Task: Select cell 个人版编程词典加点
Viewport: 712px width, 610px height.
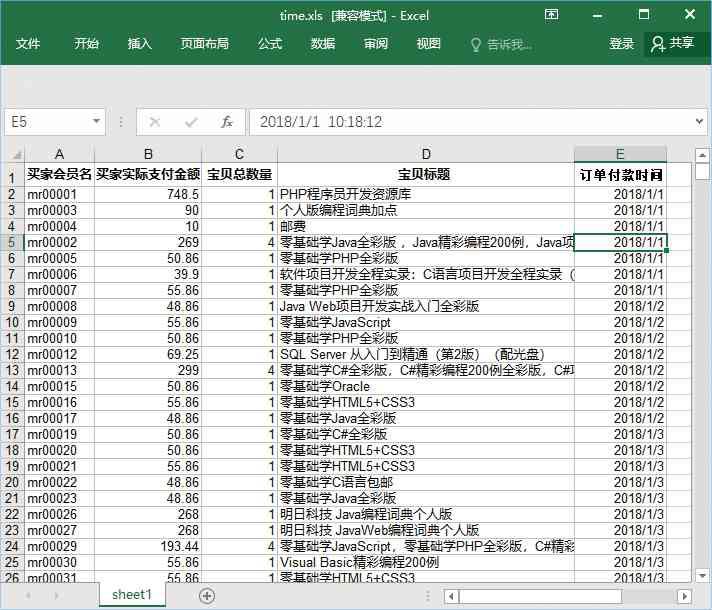Action: 426,210
